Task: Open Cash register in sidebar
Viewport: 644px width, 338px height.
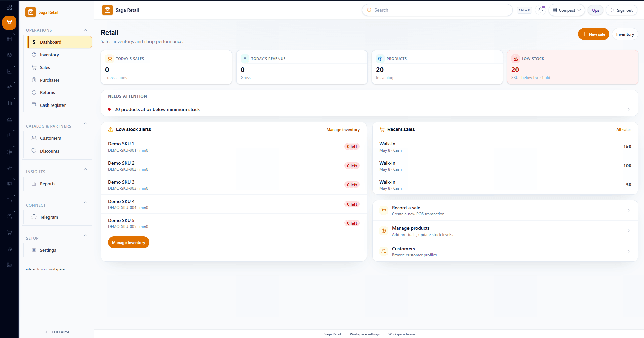Action: tap(59, 105)
